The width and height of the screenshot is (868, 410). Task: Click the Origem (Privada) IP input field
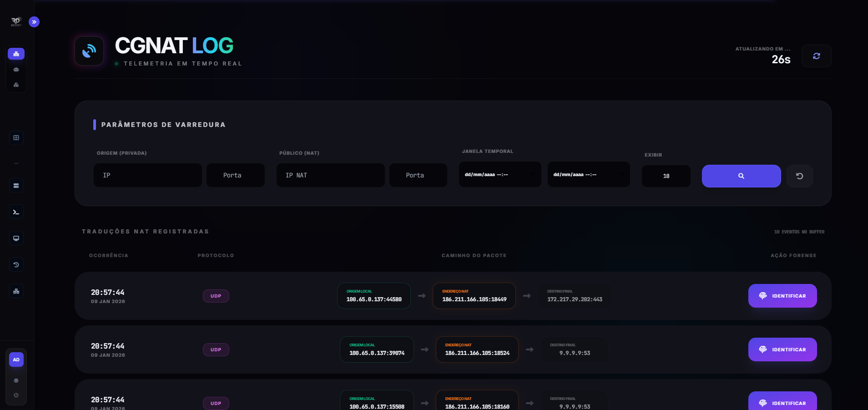(148, 175)
